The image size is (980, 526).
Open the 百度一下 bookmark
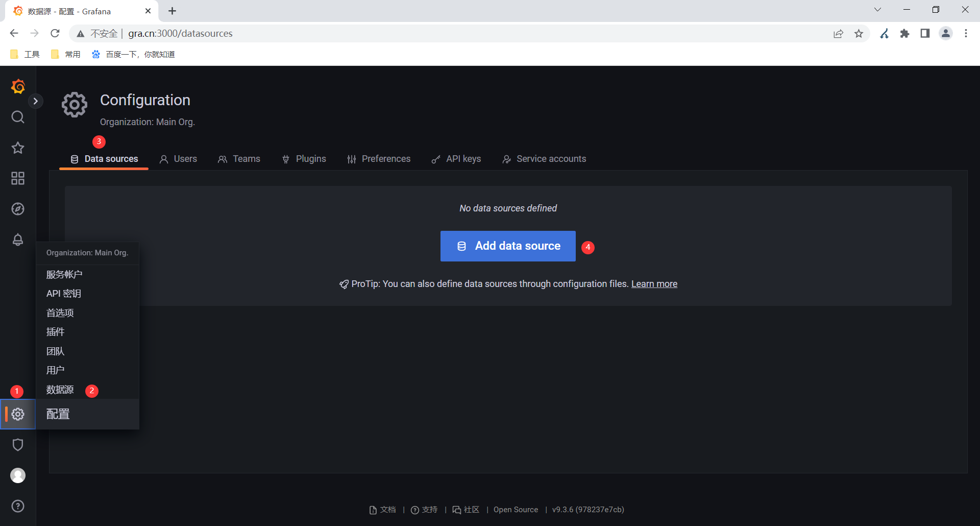point(133,54)
